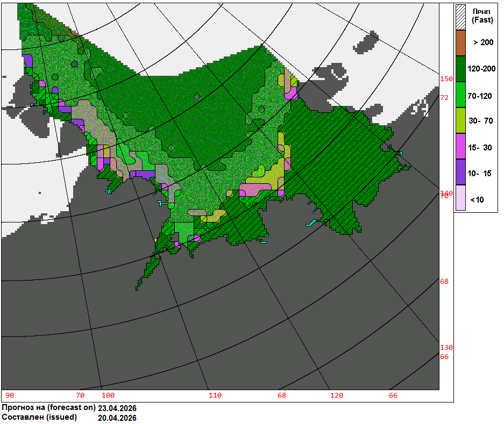Click the bright green legend color box

pos(460,95)
